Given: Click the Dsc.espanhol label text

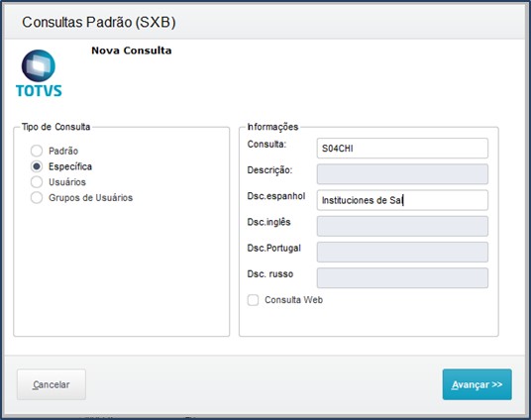Looking at the screenshot, I should tap(276, 196).
